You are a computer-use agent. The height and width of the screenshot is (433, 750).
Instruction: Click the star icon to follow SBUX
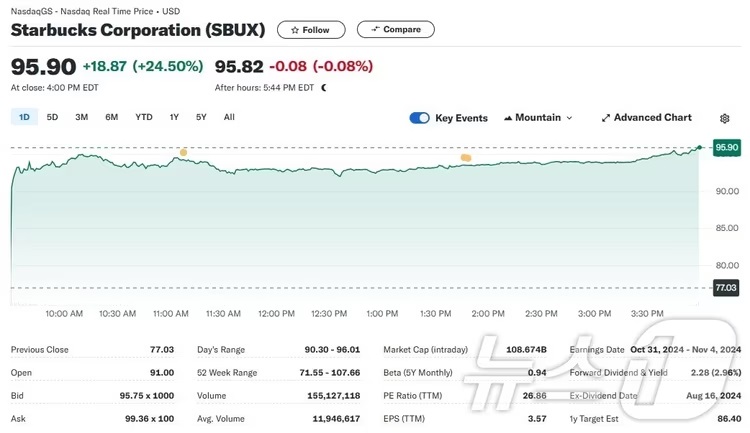click(295, 30)
